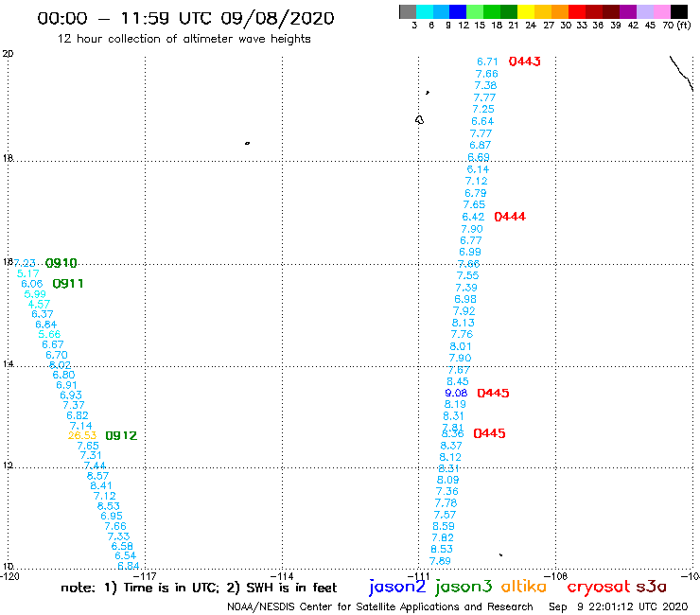
Task: Click the 7.38 wave height value
Action: tap(485, 85)
